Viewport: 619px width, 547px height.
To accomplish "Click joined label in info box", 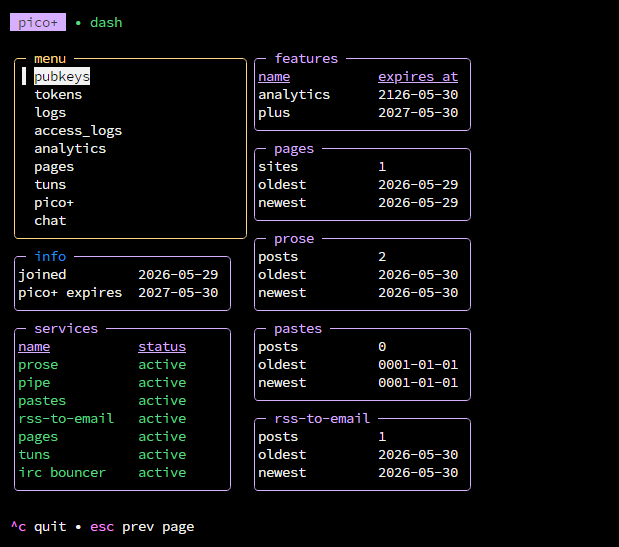I will pyautogui.click(x=42, y=274).
